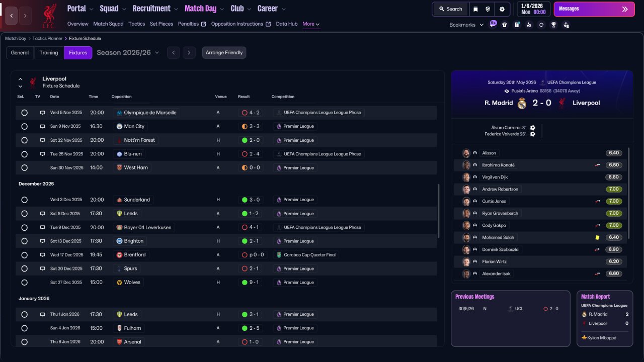Open the More submenu dropdown
This screenshot has height=362, width=644.
(311, 24)
